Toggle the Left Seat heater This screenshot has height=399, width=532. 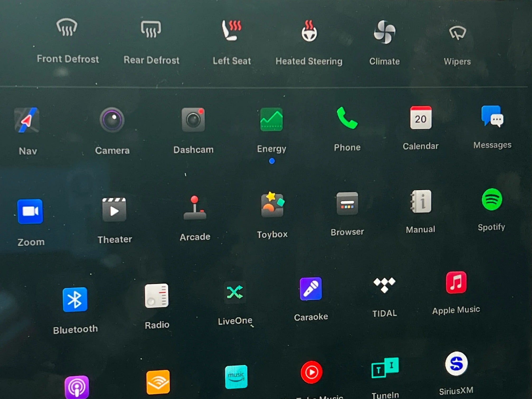pos(231,30)
